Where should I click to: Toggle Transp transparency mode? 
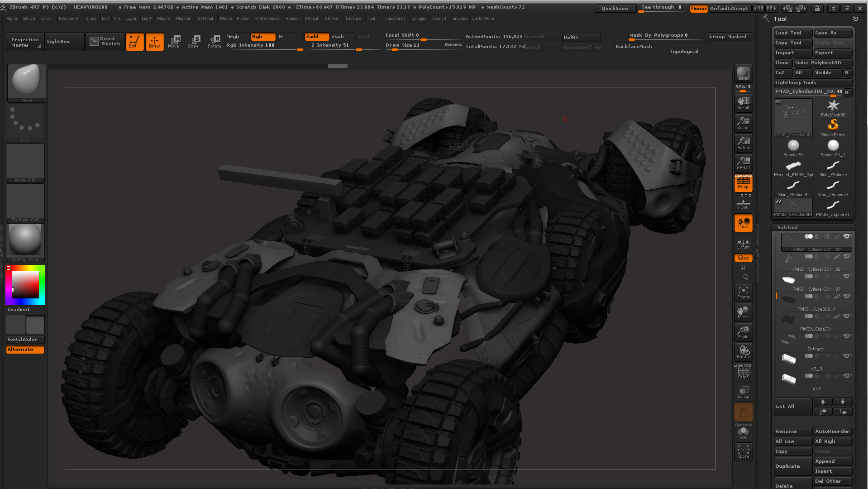tap(743, 392)
